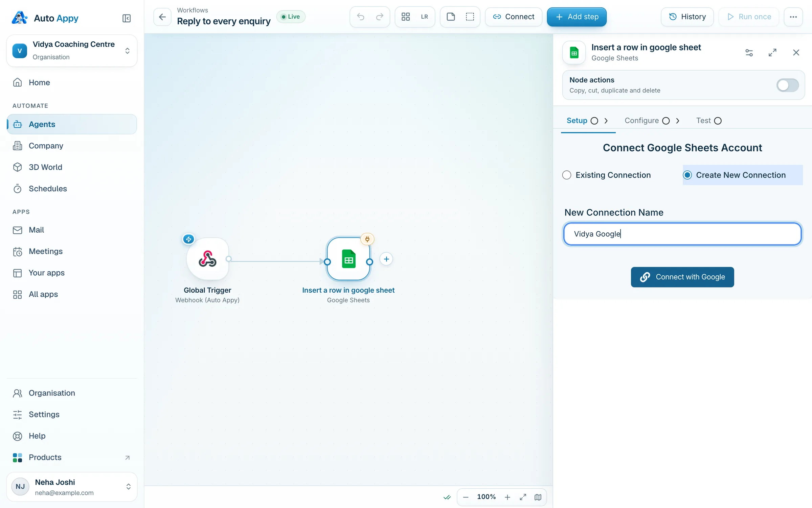Select Create New Connection radio button
This screenshot has height=508, width=812.
pos(687,175)
